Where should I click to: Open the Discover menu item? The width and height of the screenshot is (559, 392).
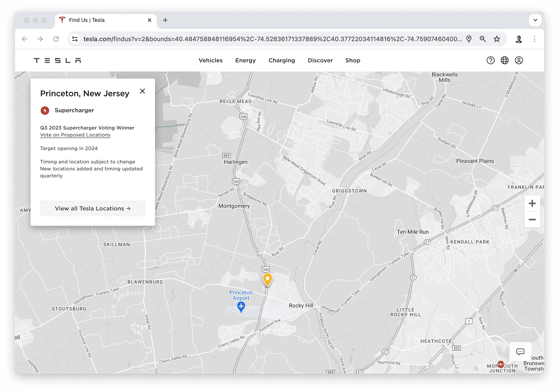click(320, 60)
